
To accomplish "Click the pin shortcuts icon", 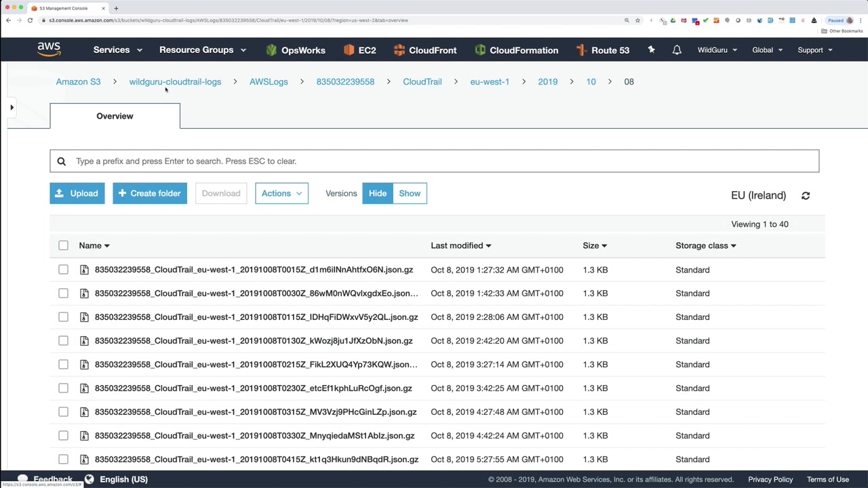I will coord(651,50).
